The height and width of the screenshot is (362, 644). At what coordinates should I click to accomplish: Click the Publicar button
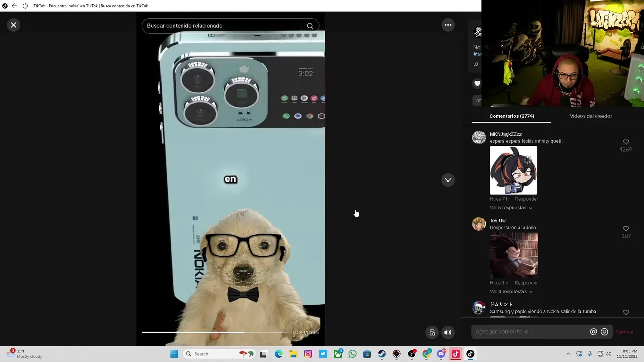tap(624, 332)
